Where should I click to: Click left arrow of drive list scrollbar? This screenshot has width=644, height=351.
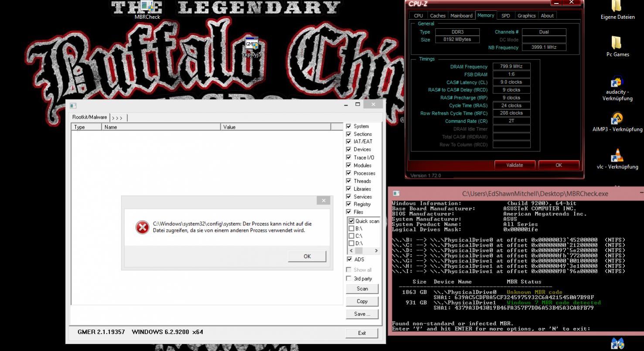[x=351, y=251]
